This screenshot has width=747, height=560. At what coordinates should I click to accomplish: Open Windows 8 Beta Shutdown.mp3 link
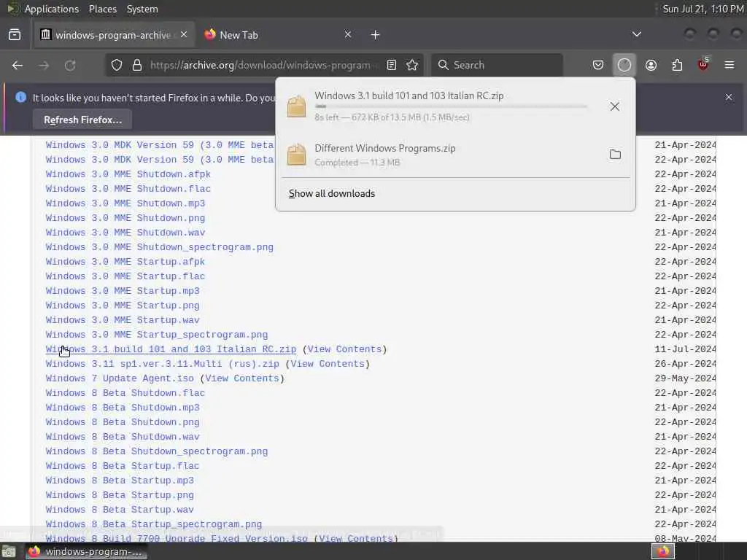(123, 408)
